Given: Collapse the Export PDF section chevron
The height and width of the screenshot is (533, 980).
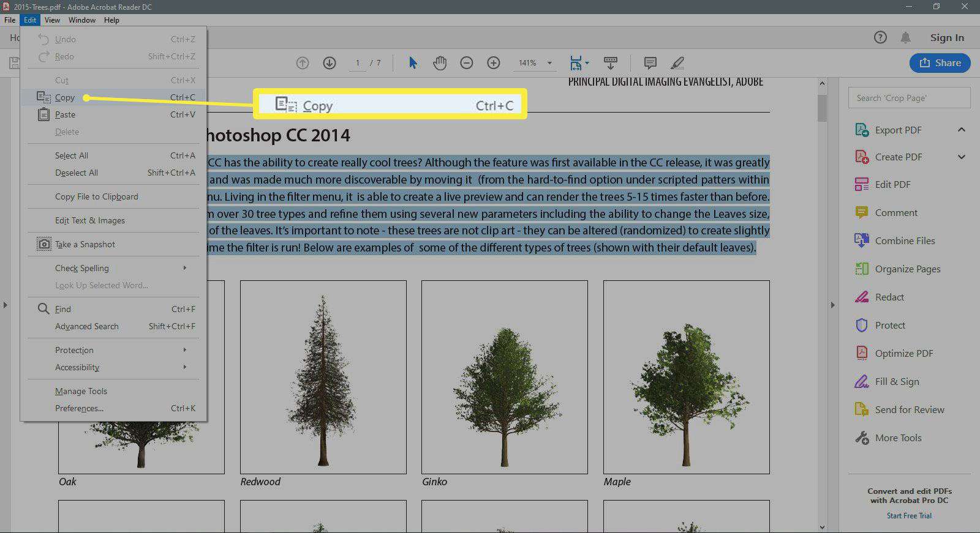Looking at the screenshot, I should click(x=962, y=130).
